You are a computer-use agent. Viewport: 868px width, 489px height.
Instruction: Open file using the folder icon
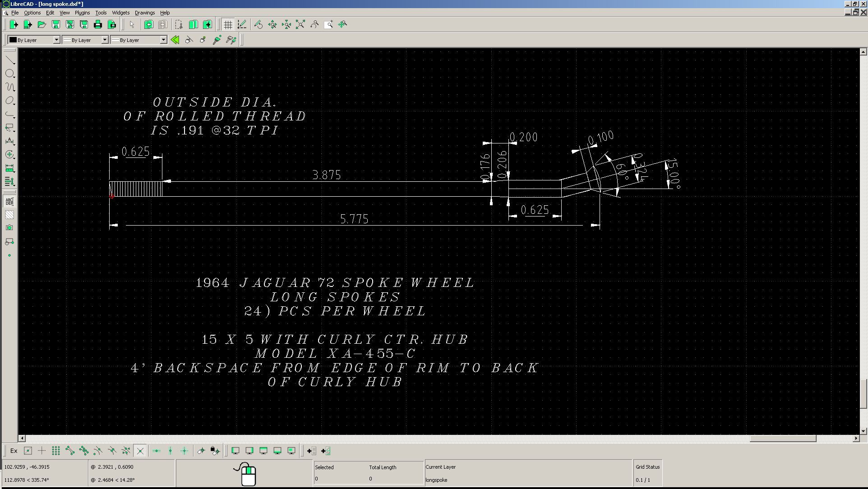[x=42, y=24]
